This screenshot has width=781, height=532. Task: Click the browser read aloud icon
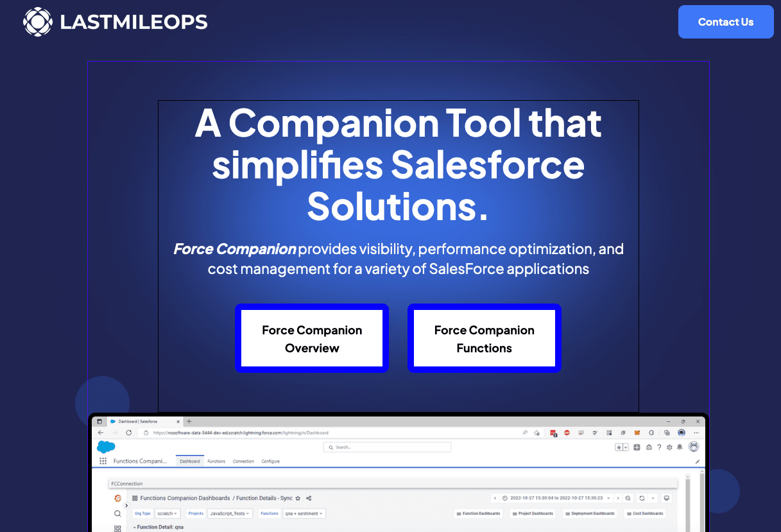click(525, 433)
